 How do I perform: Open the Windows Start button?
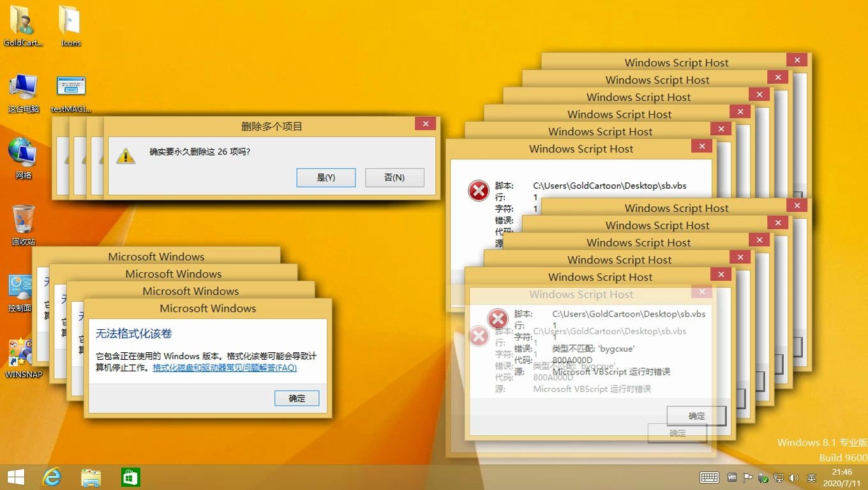(x=16, y=477)
